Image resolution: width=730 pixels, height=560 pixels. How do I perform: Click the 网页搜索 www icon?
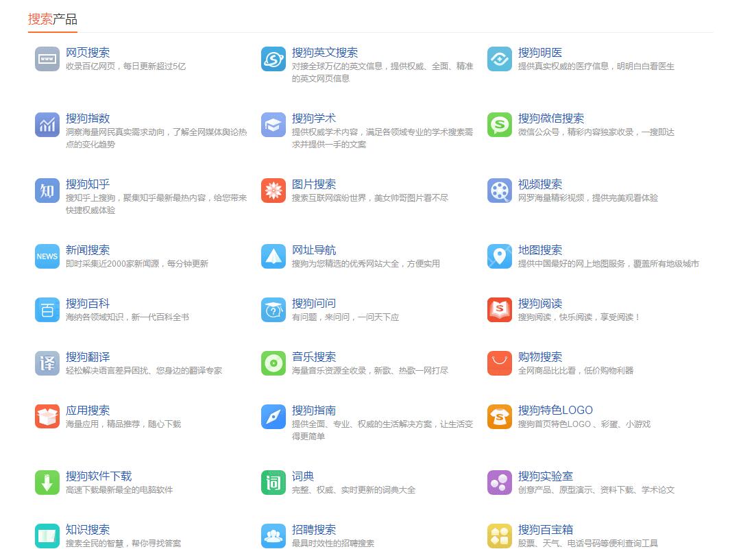[x=47, y=59]
